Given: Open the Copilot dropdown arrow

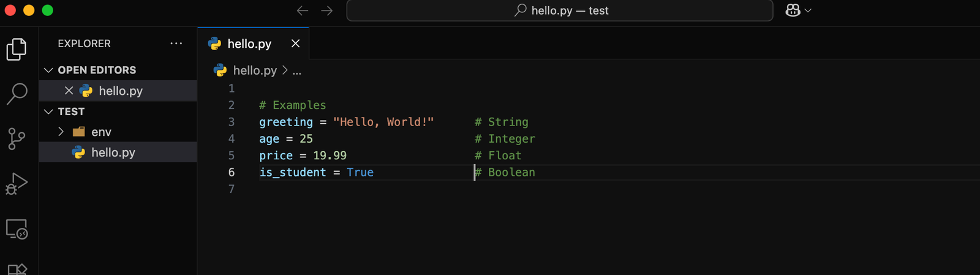Looking at the screenshot, I should tap(808, 10).
